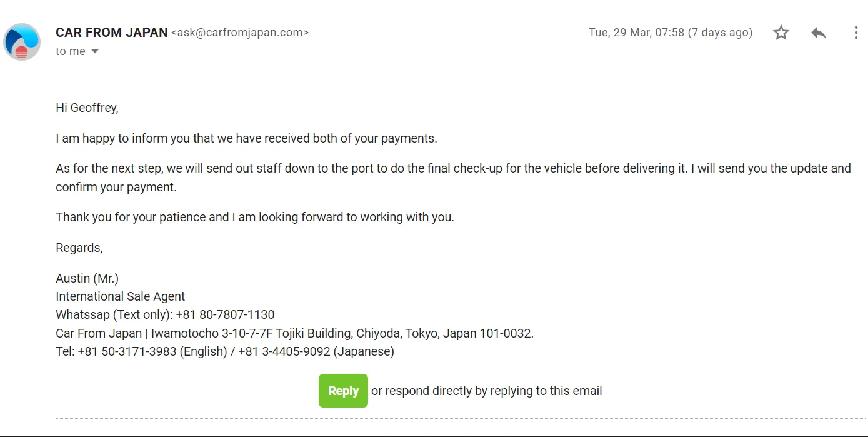868x437 pixels.
Task: Open the three-dot more options menu
Action: 856,33
